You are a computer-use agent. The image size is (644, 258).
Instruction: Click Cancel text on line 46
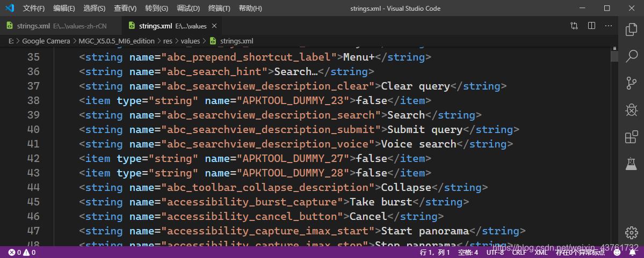[x=368, y=216]
